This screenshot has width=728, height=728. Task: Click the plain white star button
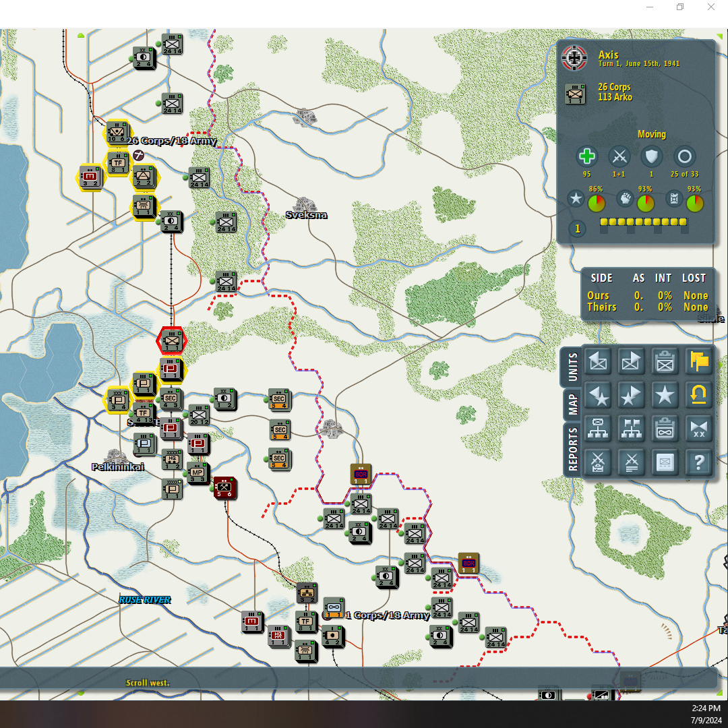(665, 395)
